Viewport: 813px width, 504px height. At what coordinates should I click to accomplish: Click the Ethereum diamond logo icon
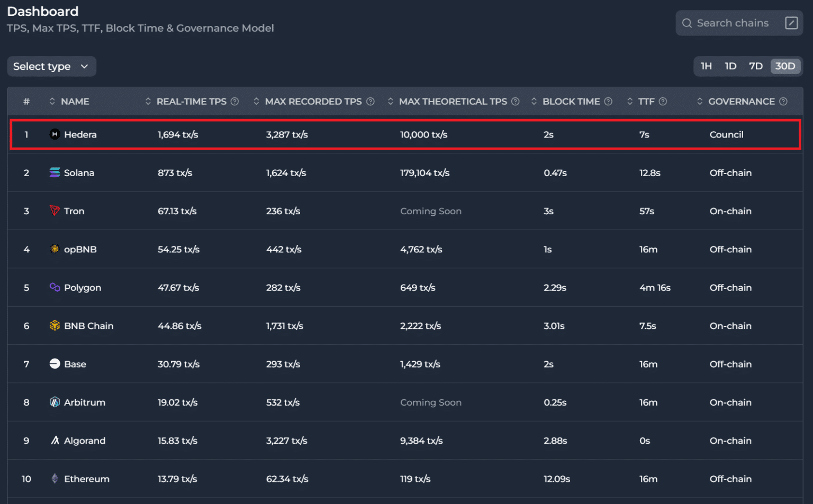click(x=55, y=479)
